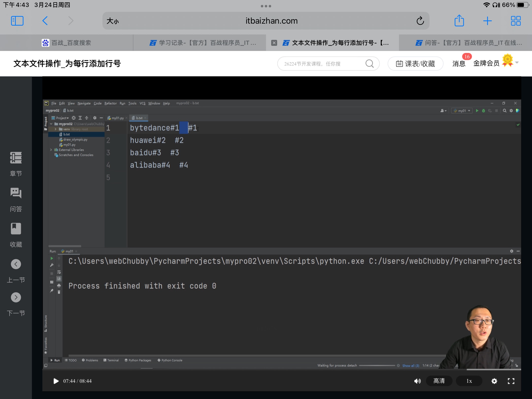This screenshot has width=532, height=399.
Task: Tap the itbaizhan.com address field
Action: (x=266, y=21)
